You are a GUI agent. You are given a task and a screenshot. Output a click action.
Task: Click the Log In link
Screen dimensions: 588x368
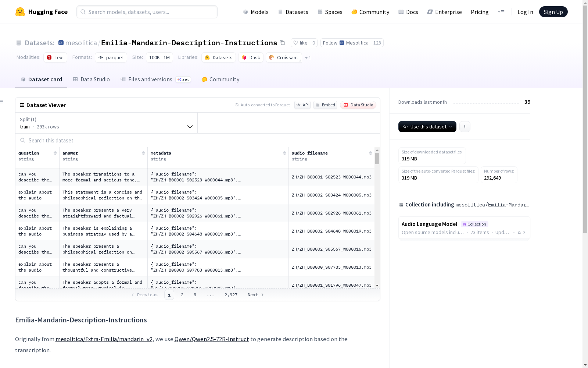525,12
